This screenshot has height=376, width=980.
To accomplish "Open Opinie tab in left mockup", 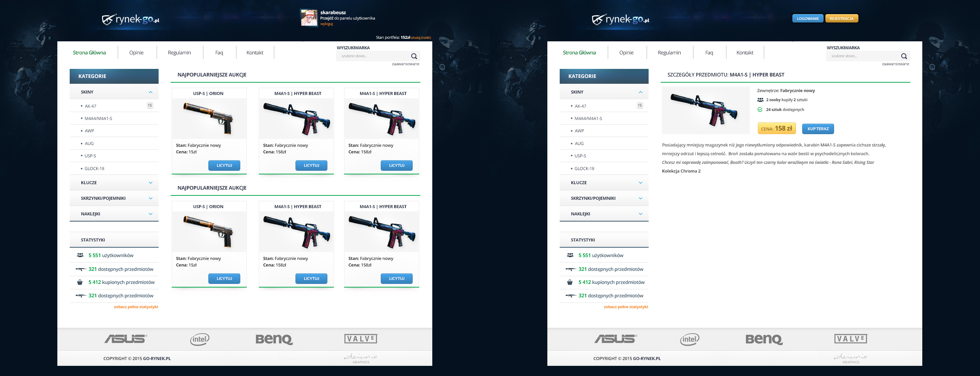I will point(136,53).
